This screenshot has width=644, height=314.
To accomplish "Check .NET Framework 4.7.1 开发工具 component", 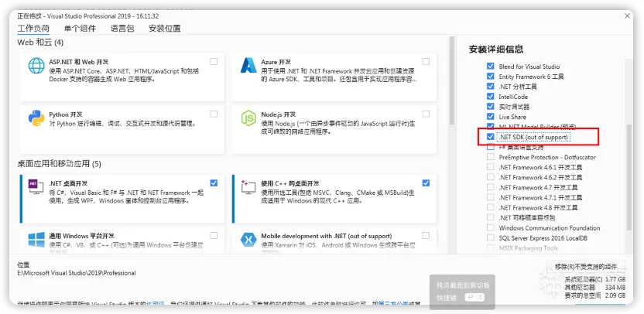I will click(491, 197).
